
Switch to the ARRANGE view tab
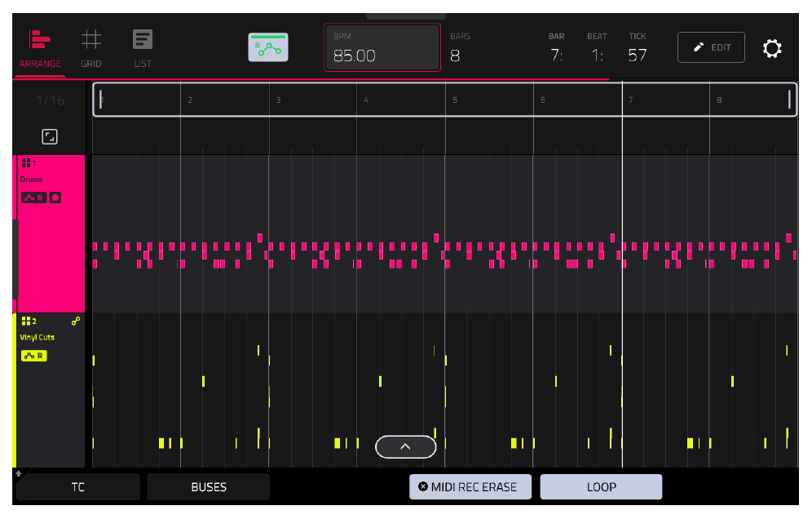(40, 50)
